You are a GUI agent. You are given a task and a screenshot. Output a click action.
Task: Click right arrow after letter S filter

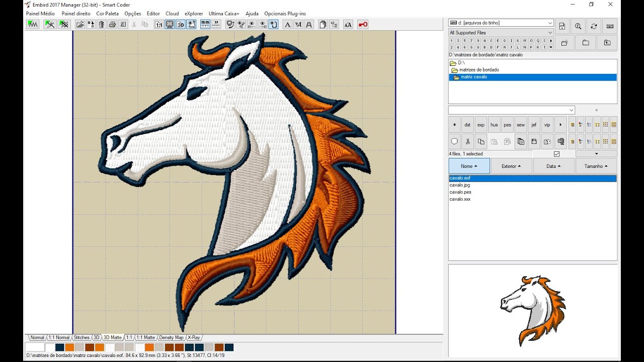coord(551,41)
